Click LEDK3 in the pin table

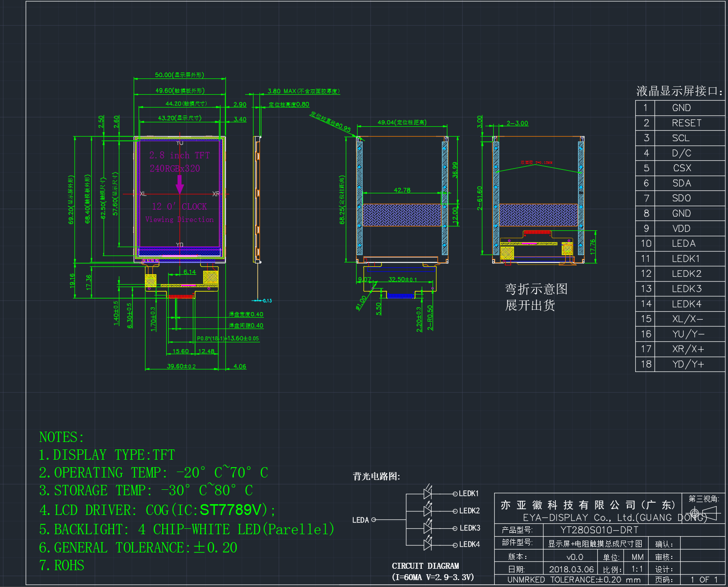pyautogui.click(x=687, y=289)
